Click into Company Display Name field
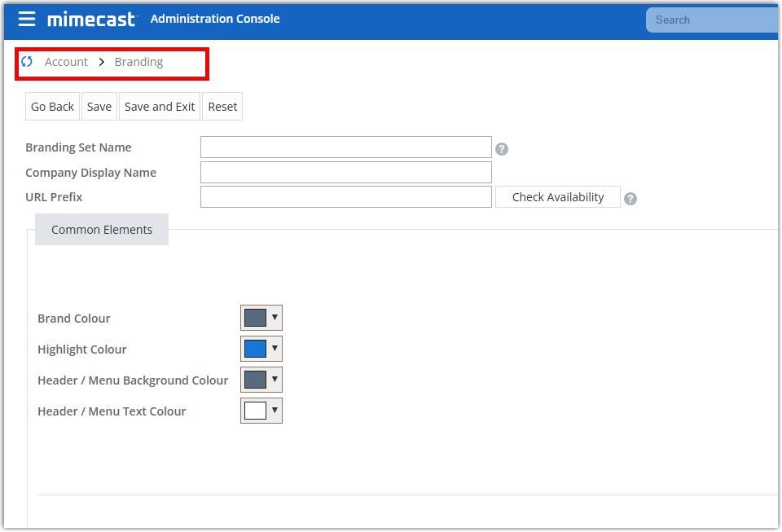 point(346,173)
